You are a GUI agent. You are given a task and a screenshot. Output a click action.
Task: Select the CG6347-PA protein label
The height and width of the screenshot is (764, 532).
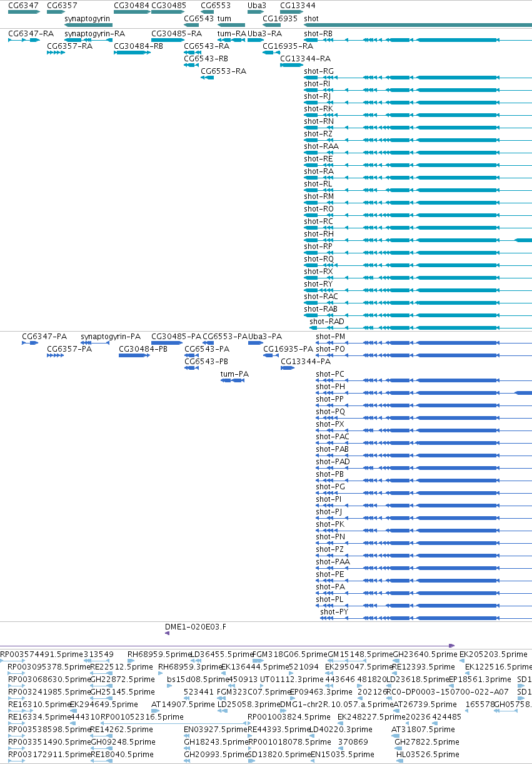click(x=44, y=337)
